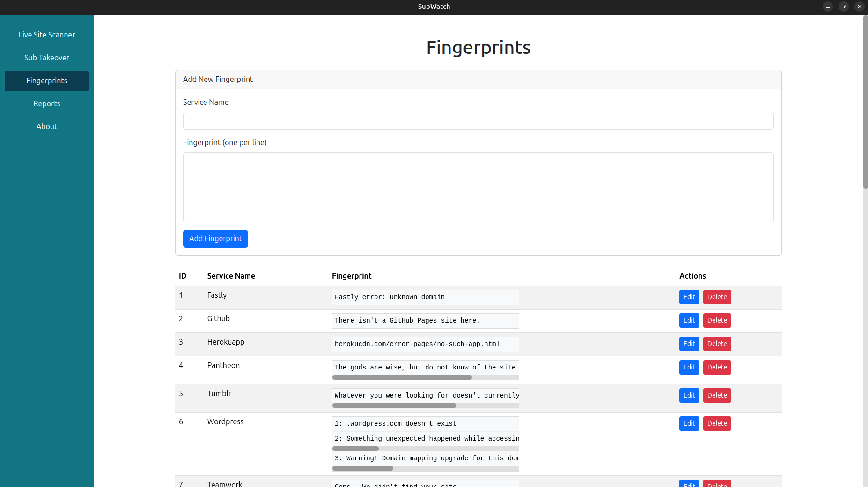868x487 pixels.
Task: Edit the Tumblr fingerprint
Action: [x=689, y=395]
